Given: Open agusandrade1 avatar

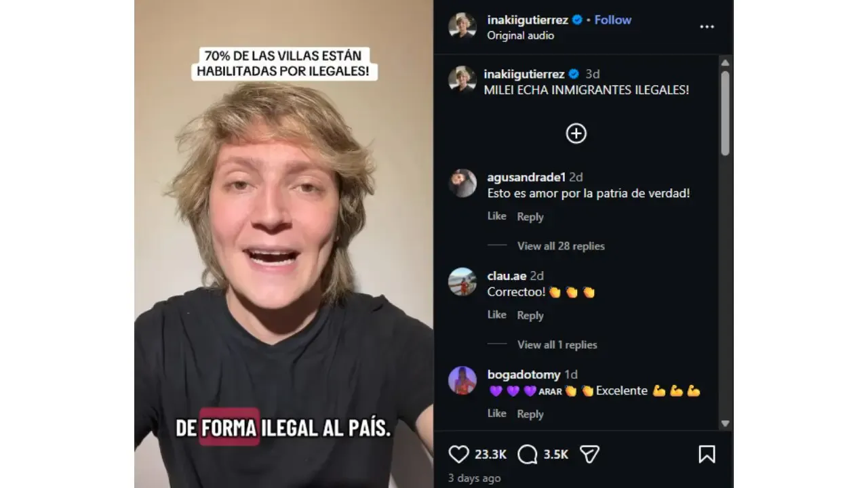Looking at the screenshot, I should [462, 183].
